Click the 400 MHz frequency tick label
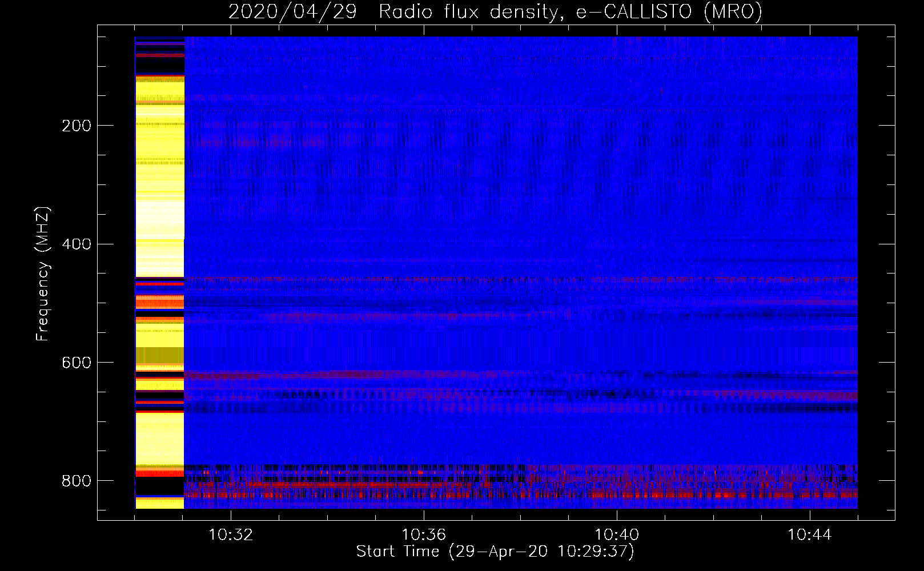924x571 pixels. point(77,244)
